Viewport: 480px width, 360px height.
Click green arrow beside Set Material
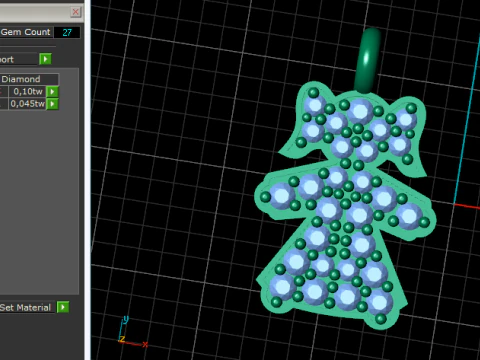[x=63, y=307]
